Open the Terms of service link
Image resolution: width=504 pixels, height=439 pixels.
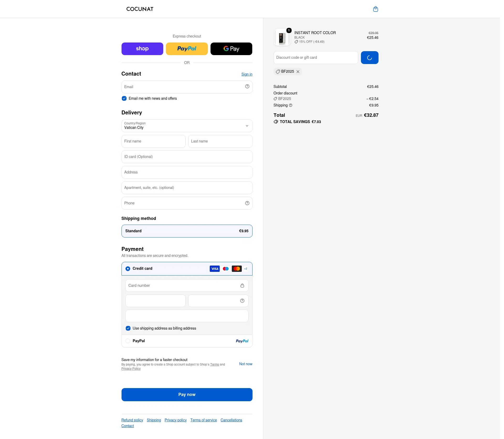[204, 420]
